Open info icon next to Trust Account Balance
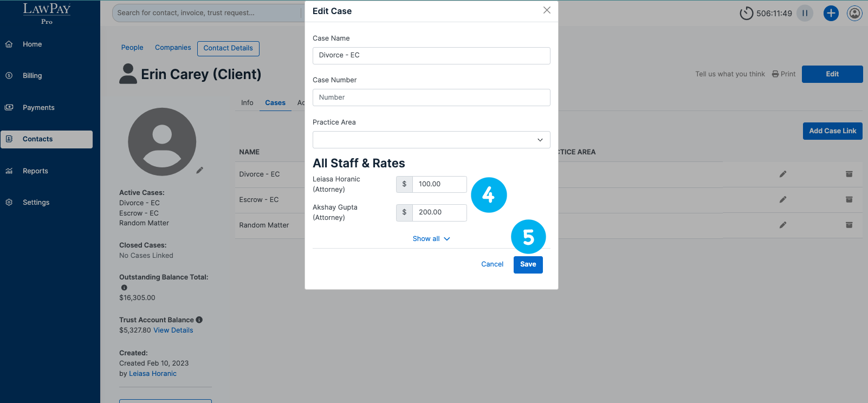Viewport: 868px width, 403px height. click(x=199, y=320)
